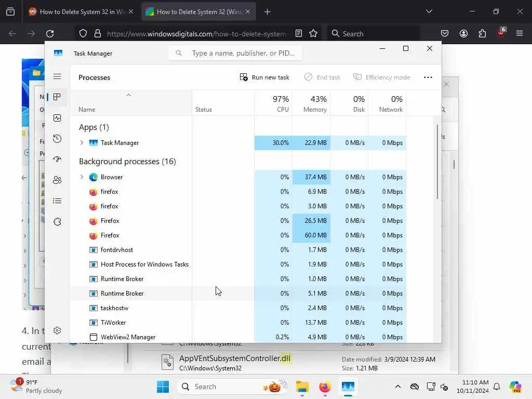Open Task Manager more options ellipsis
Image resolution: width=532 pixels, height=399 pixels.
click(428, 77)
